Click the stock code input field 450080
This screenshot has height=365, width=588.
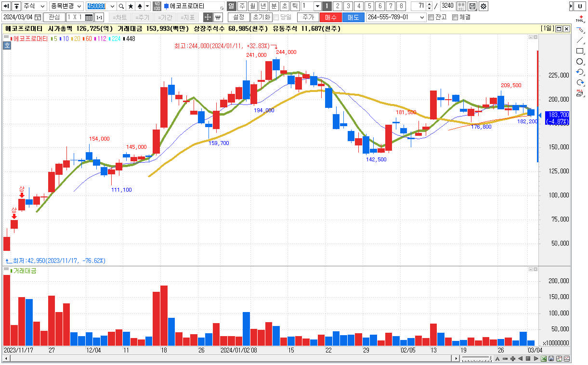click(x=98, y=6)
